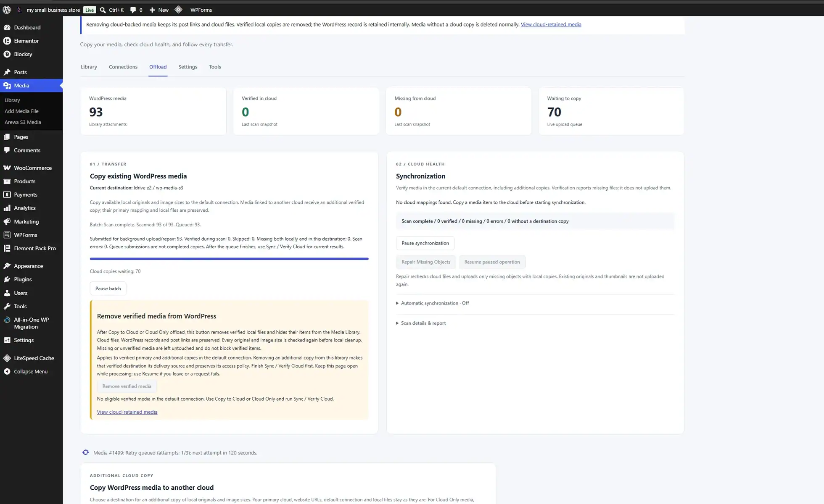
Task: Click Repair Missing Objects button
Action: [x=425, y=262]
